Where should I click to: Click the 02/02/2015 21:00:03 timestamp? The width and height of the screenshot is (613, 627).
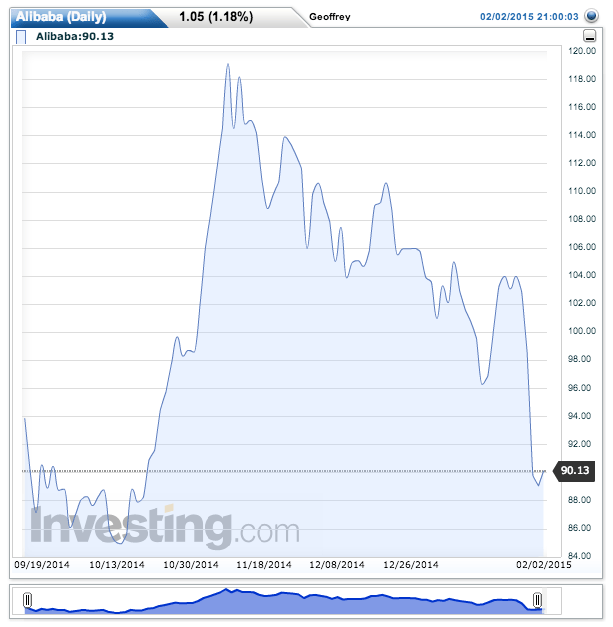[530, 17]
